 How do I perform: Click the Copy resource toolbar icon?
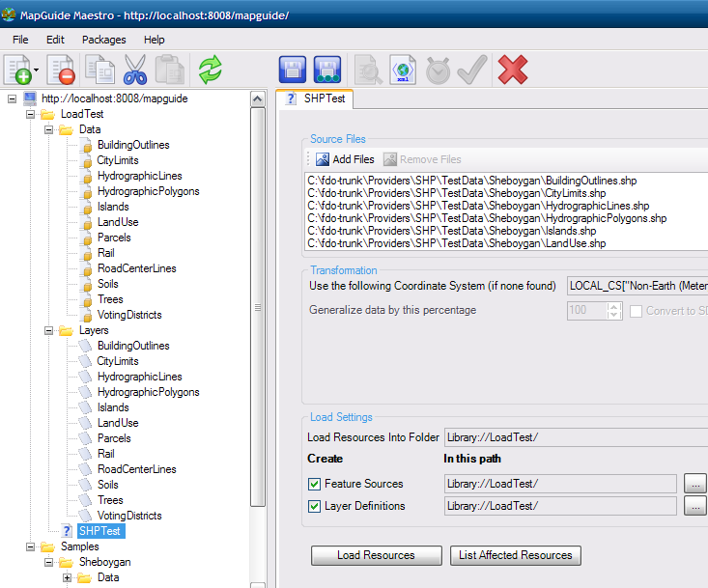99,70
